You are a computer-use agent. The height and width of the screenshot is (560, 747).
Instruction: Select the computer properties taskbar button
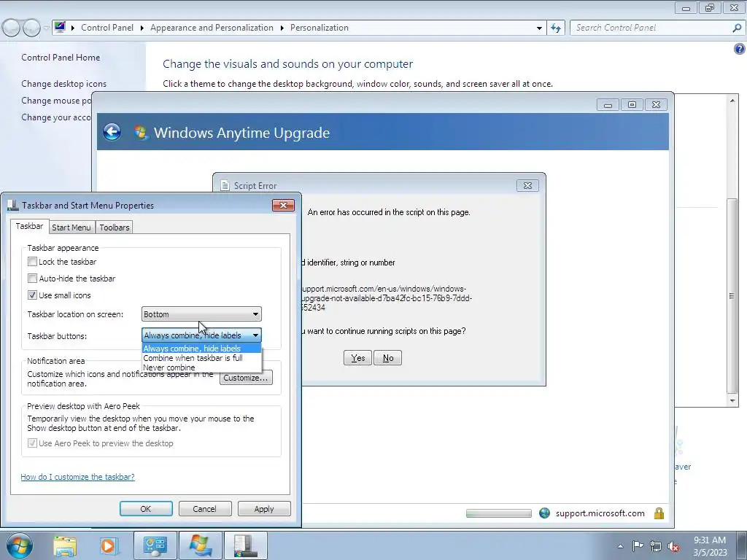pos(245,545)
